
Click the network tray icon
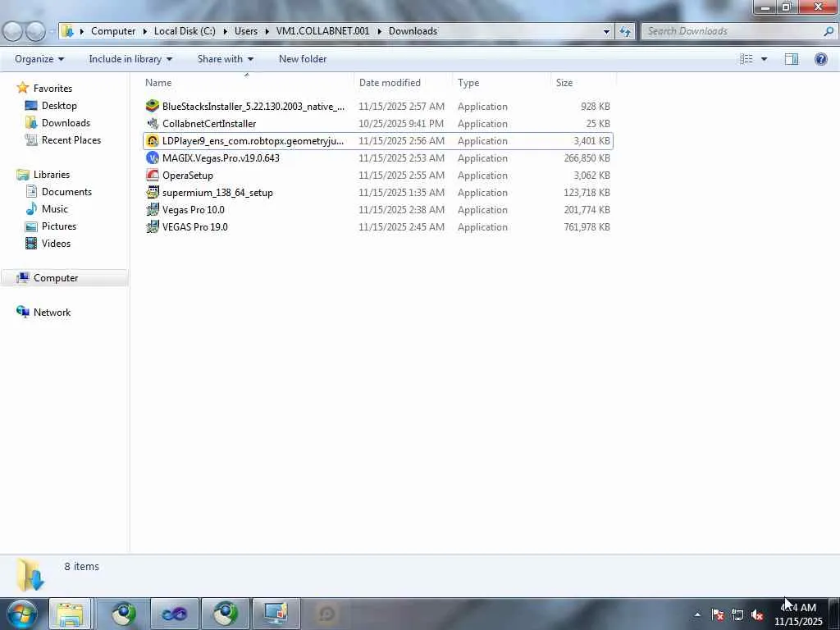point(737,614)
